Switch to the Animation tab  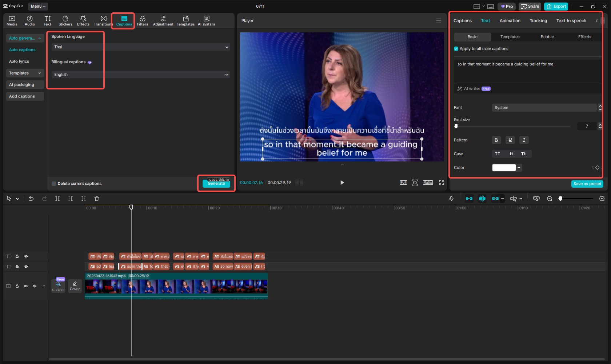click(510, 21)
